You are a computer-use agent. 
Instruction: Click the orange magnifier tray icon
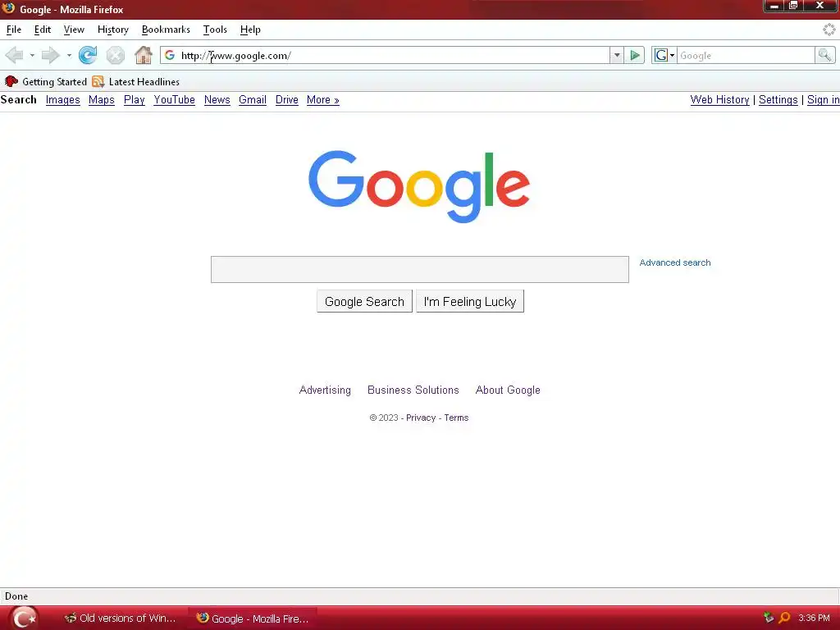pyautogui.click(x=784, y=618)
